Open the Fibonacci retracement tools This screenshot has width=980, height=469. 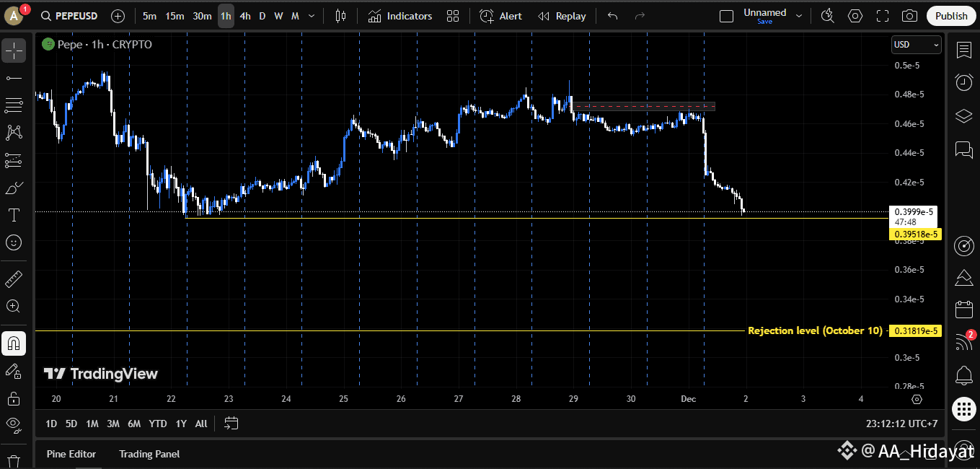14,105
